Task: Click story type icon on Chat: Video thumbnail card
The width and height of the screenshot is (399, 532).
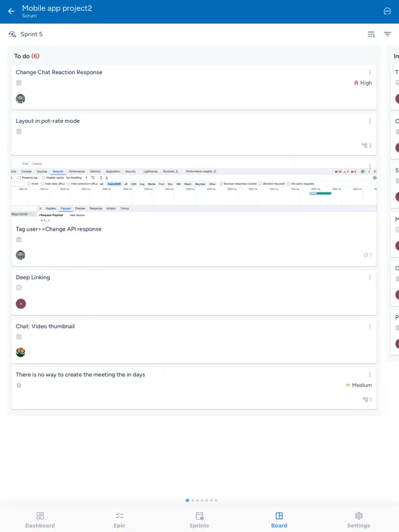Action: (x=19, y=337)
